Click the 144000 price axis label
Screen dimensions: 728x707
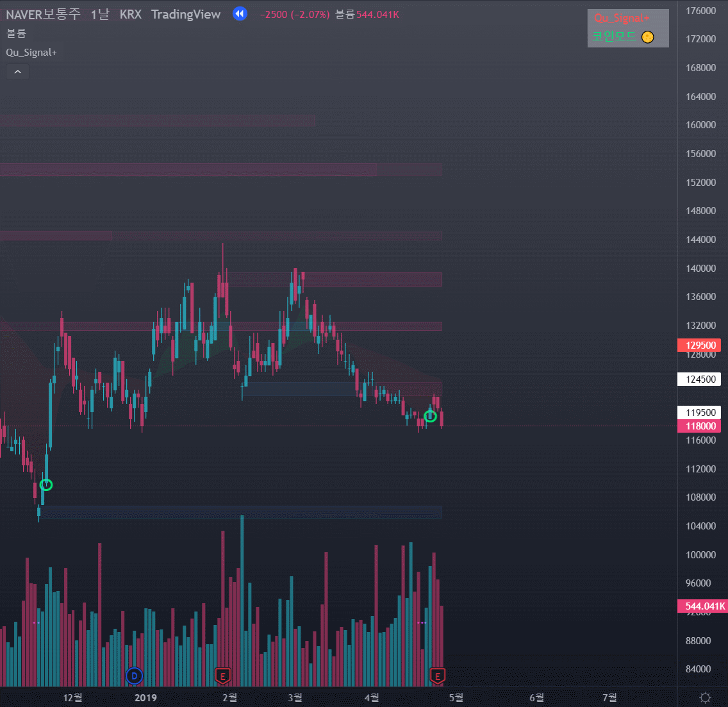[700, 240]
